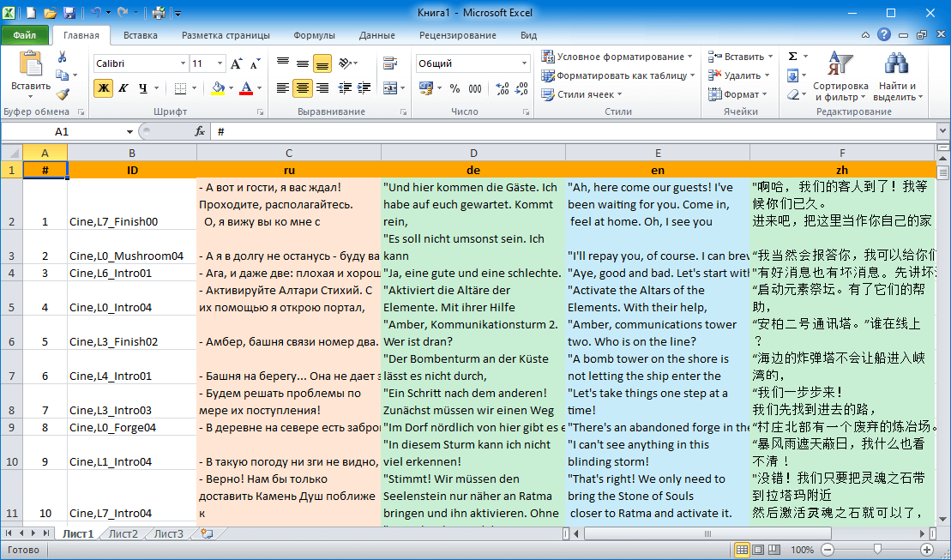The width and height of the screenshot is (951, 560).
Task: Click the insert function fx icon
Action: tap(200, 132)
